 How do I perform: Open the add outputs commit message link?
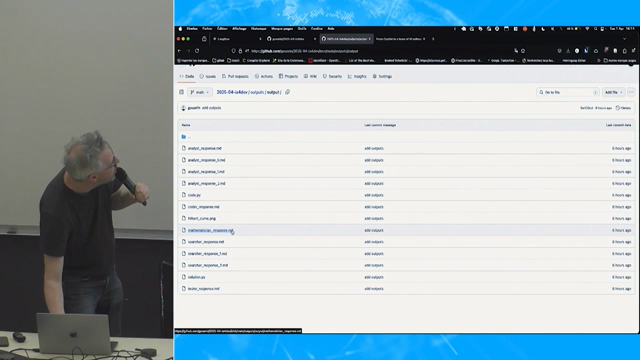[211, 108]
